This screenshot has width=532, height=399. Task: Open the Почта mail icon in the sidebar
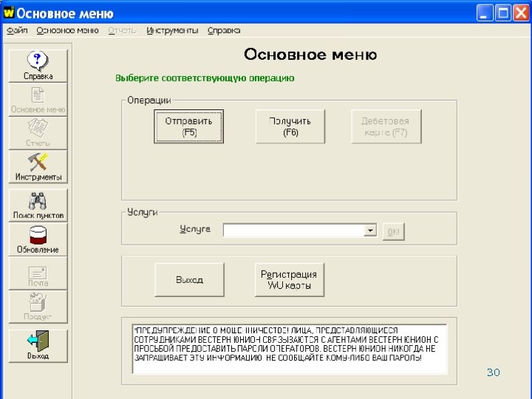click(38, 273)
